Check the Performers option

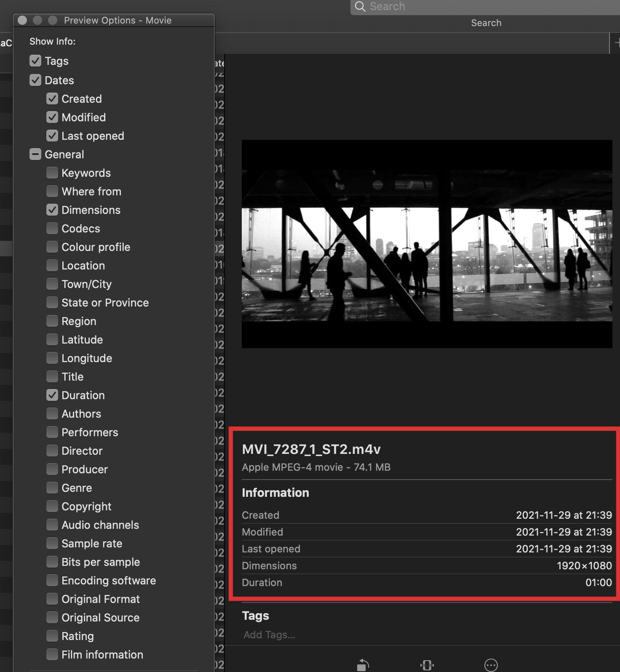pos(52,432)
